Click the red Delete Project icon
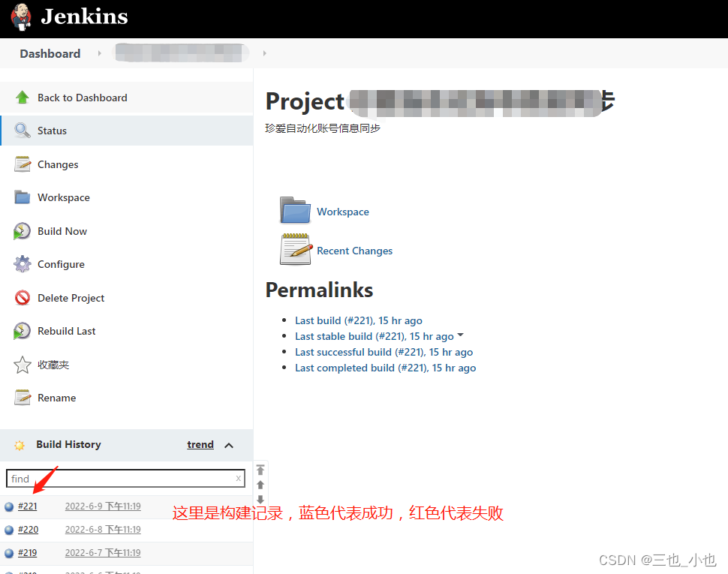Viewport: 728px width, 574px height. [23, 297]
